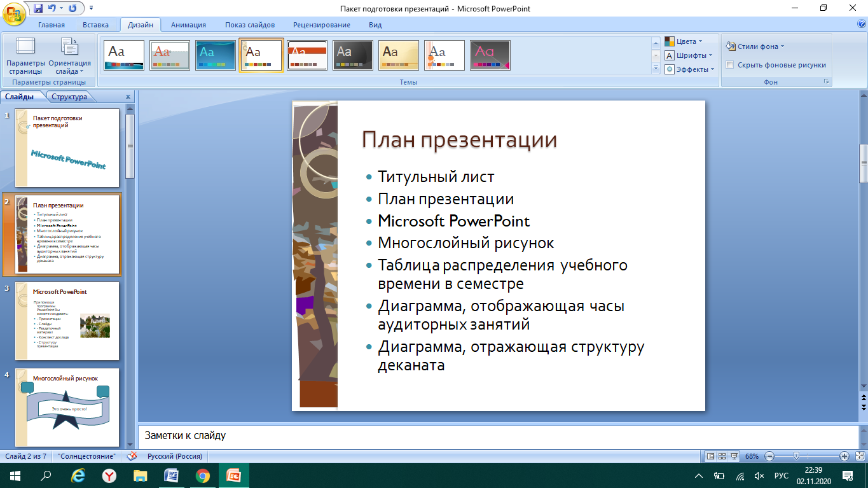Click the "Солнцестояние" theme name in status bar

pyautogui.click(x=86, y=456)
